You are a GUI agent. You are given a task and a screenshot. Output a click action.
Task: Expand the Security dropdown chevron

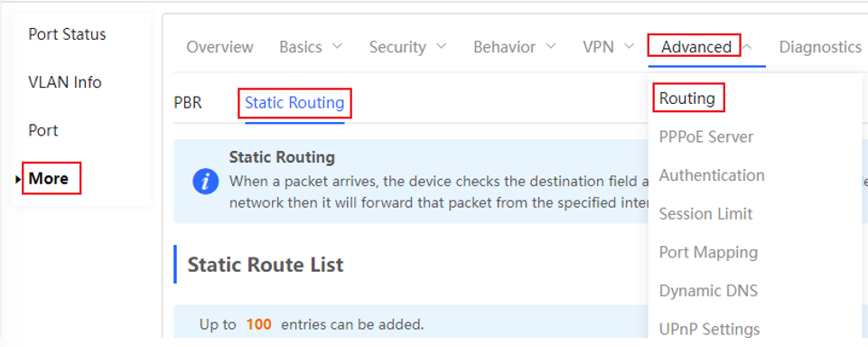[441, 46]
